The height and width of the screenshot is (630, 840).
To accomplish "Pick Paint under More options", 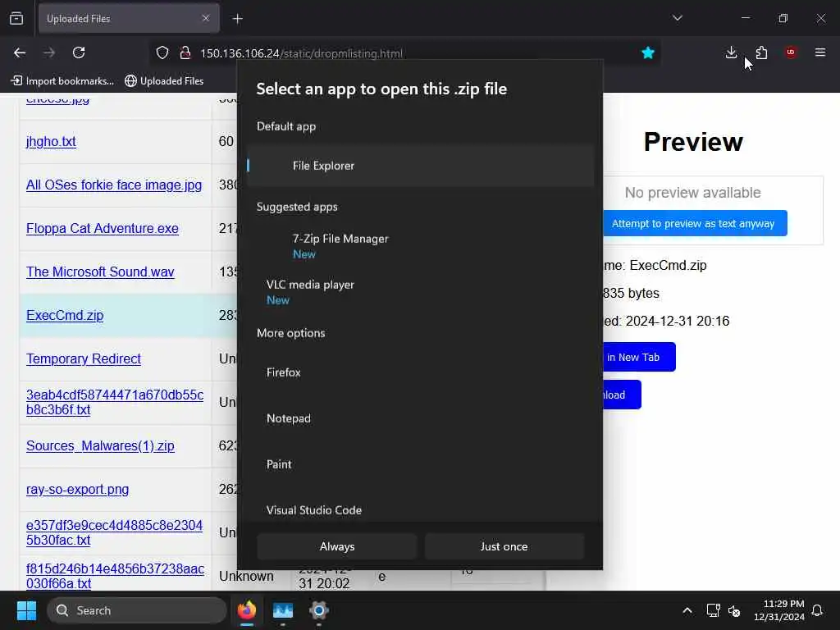I will [x=421, y=464].
